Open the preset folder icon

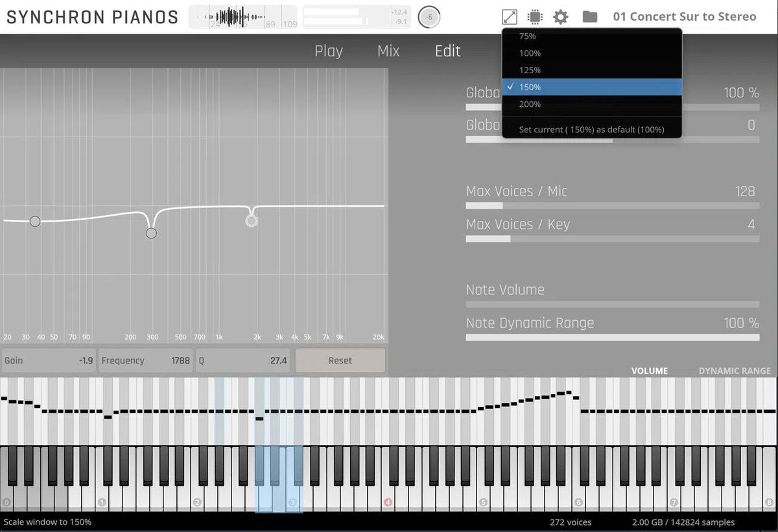point(589,16)
